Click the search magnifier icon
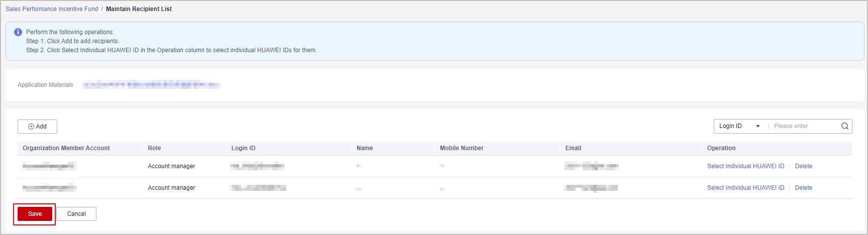The width and height of the screenshot is (868, 235). point(845,126)
